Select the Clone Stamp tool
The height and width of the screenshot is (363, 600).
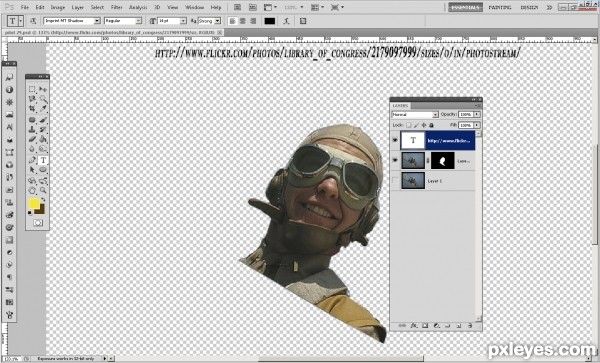pyautogui.click(x=32, y=130)
